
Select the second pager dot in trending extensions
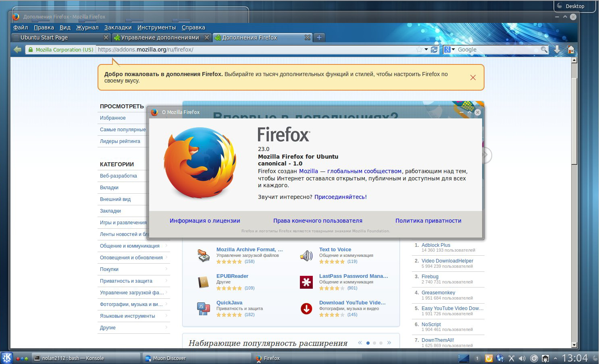(374, 343)
